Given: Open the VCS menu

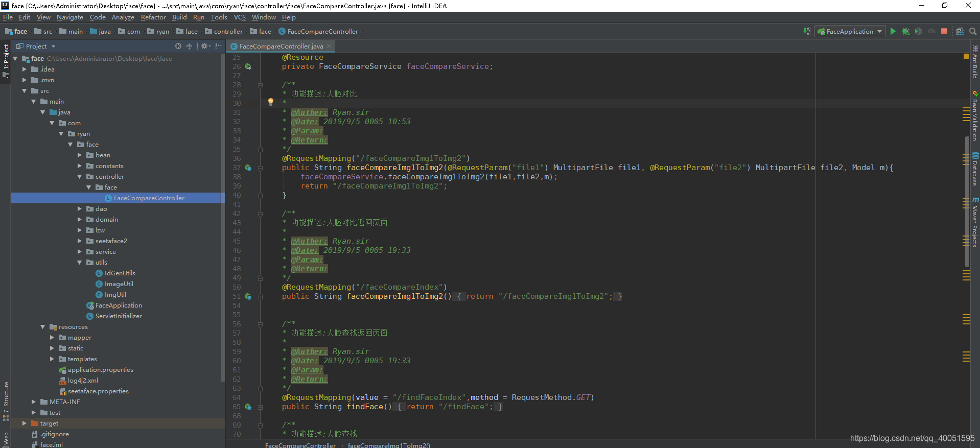Looking at the screenshot, I should coord(240,17).
